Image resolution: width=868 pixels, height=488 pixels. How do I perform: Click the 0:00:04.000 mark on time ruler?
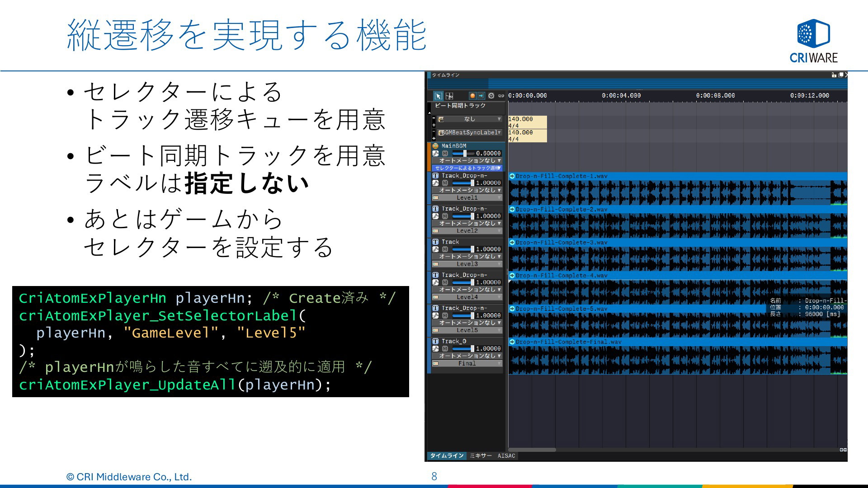(x=621, y=96)
